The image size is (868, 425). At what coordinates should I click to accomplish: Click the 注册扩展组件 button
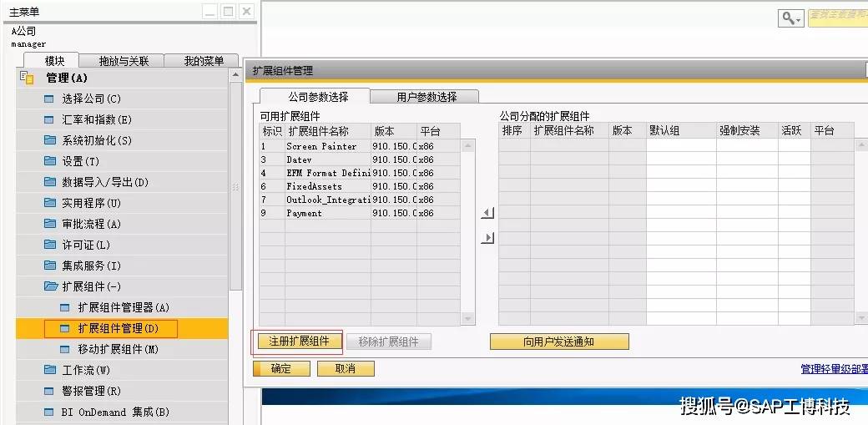[x=299, y=342]
